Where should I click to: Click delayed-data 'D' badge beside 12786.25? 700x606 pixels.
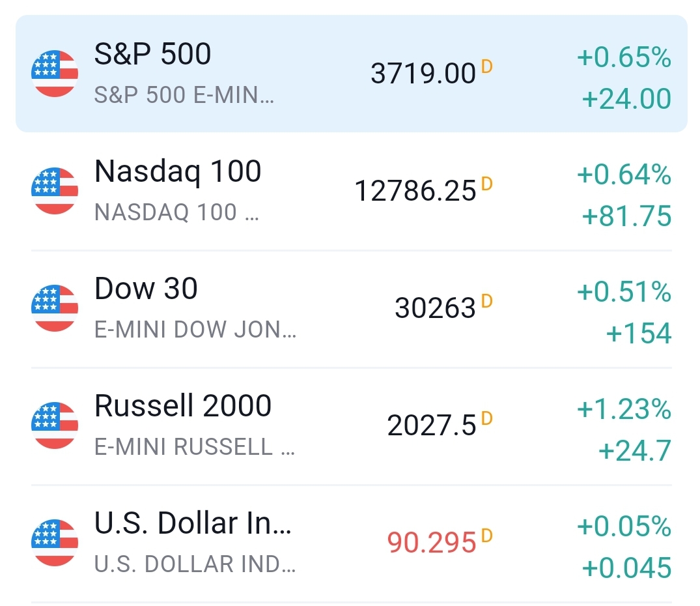486,184
